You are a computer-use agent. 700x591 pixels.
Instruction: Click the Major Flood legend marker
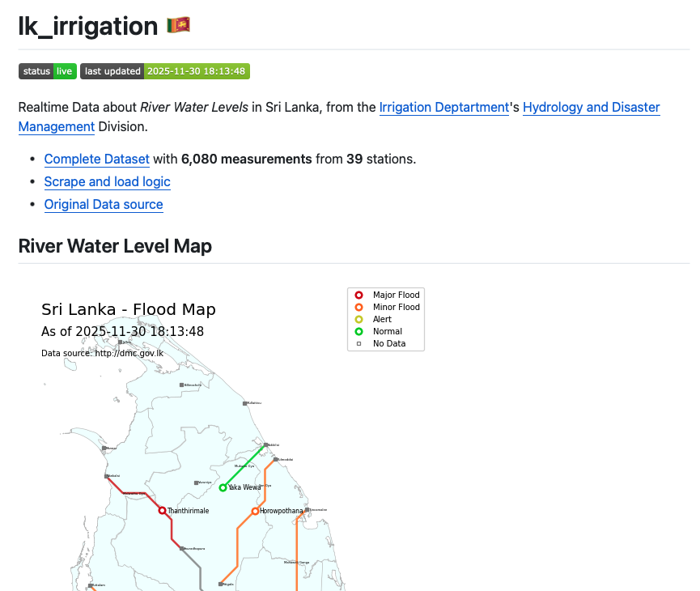[359, 295]
